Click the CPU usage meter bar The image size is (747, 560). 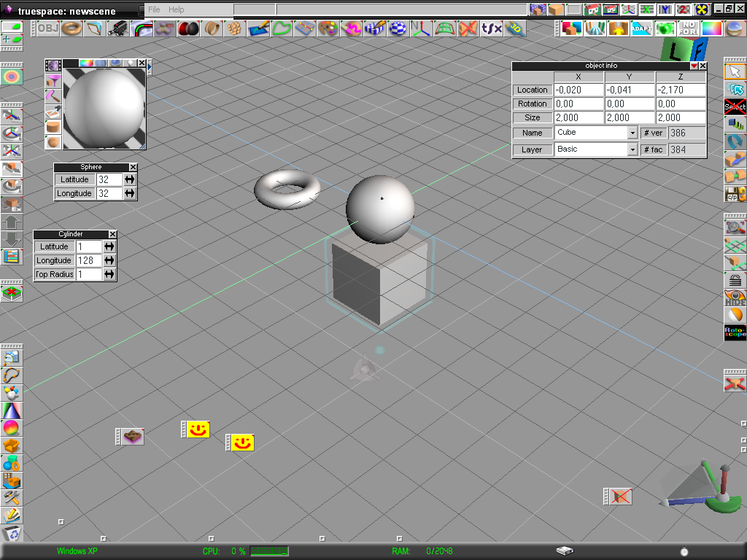[x=269, y=551]
